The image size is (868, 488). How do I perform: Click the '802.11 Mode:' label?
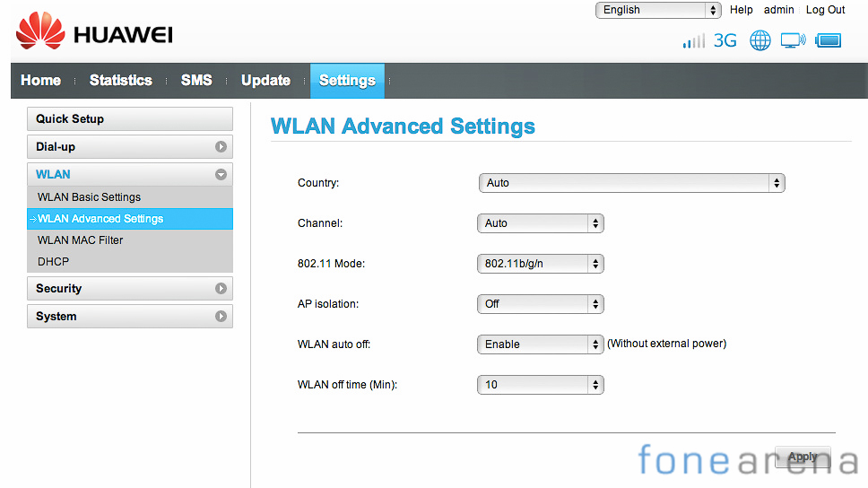pos(331,264)
